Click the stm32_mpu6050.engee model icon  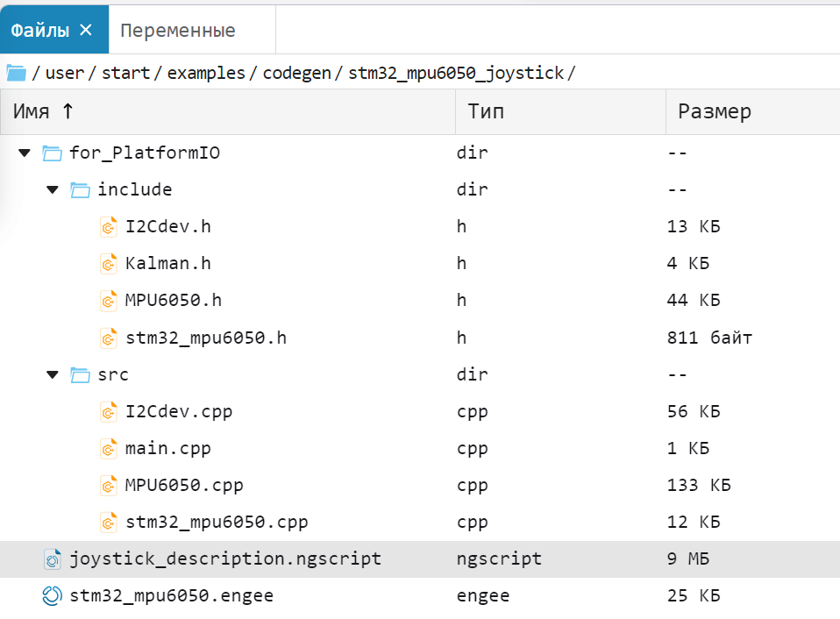coord(53,596)
